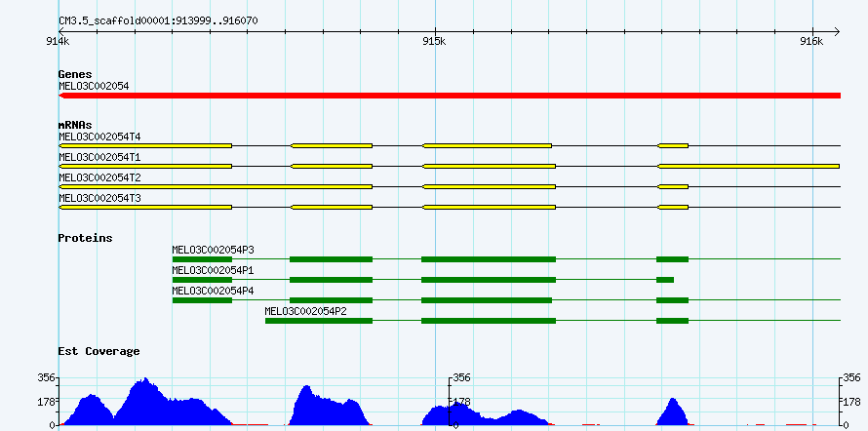
Task: Click the MEL03C002054P3 protein label
Action: tap(214, 250)
